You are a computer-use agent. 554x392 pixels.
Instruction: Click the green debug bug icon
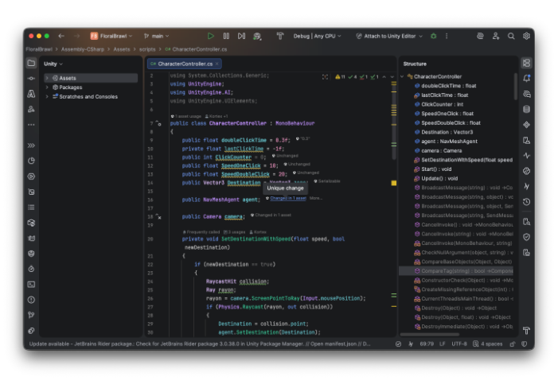coord(434,36)
